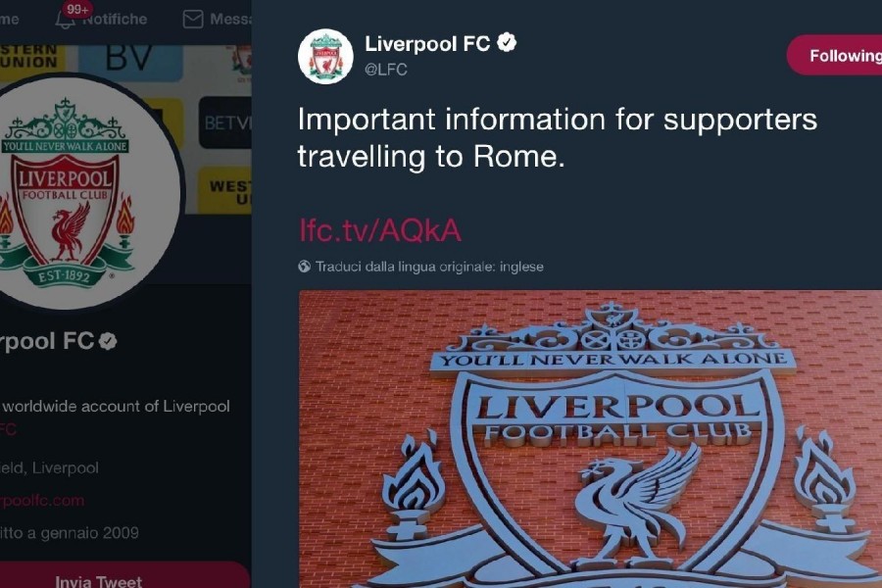The image size is (882, 588).
Task: Click verified badge on sidebar profile name
Action: [x=108, y=341]
